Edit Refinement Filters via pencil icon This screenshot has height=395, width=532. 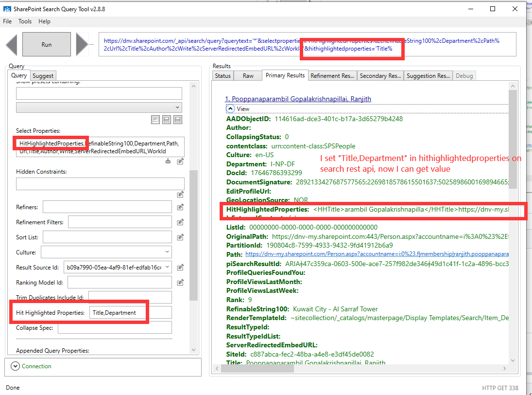pos(180,222)
